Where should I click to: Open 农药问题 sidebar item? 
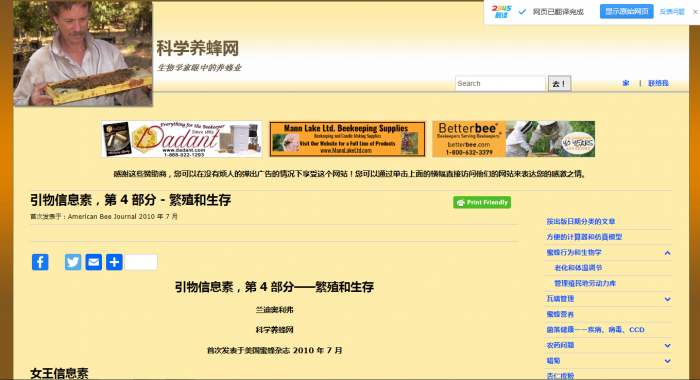point(560,345)
